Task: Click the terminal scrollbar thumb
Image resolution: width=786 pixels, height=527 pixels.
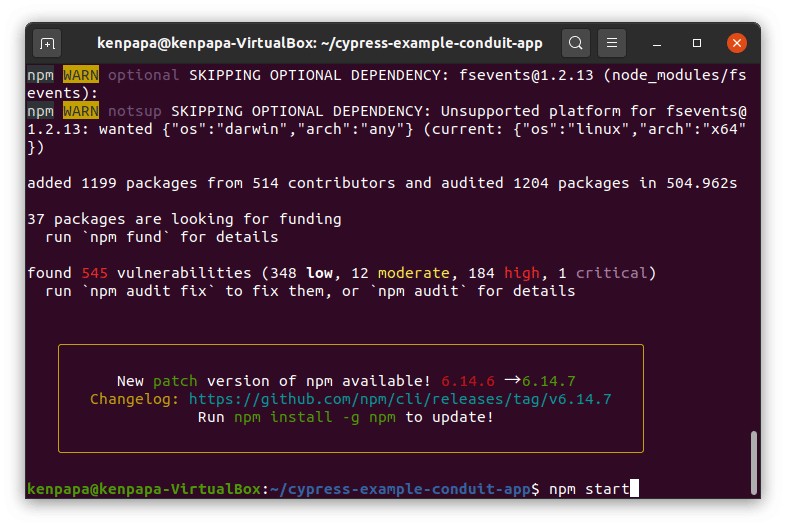Action: click(753, 463)
